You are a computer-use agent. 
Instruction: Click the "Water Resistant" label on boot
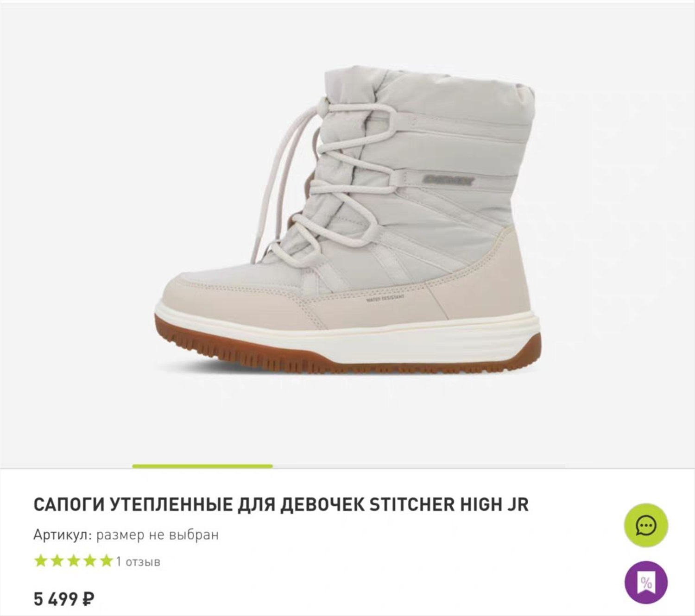(x=385, y=298)
